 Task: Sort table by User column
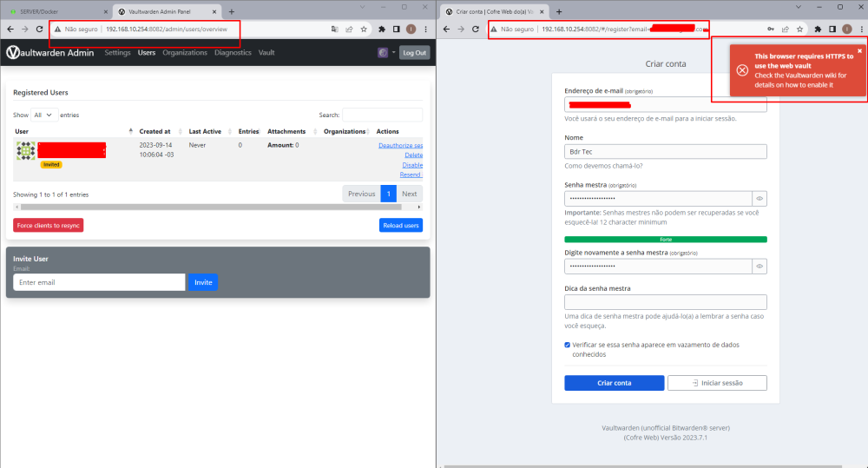74,131
